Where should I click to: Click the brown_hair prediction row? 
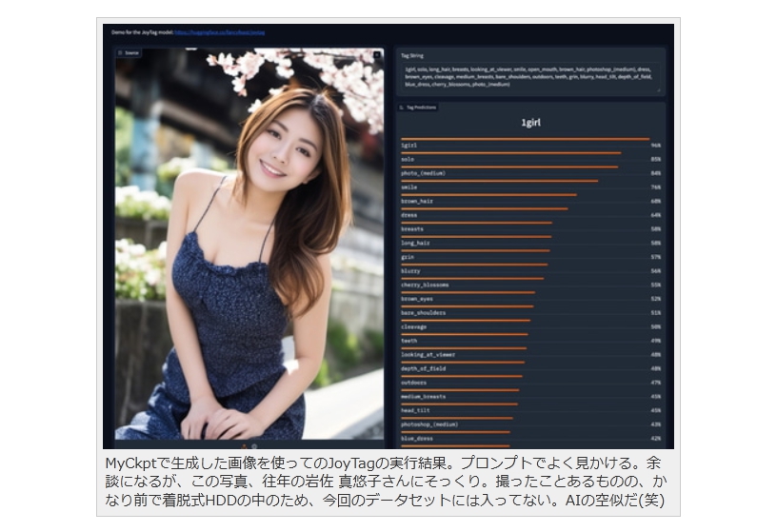(x=530, y=201)
